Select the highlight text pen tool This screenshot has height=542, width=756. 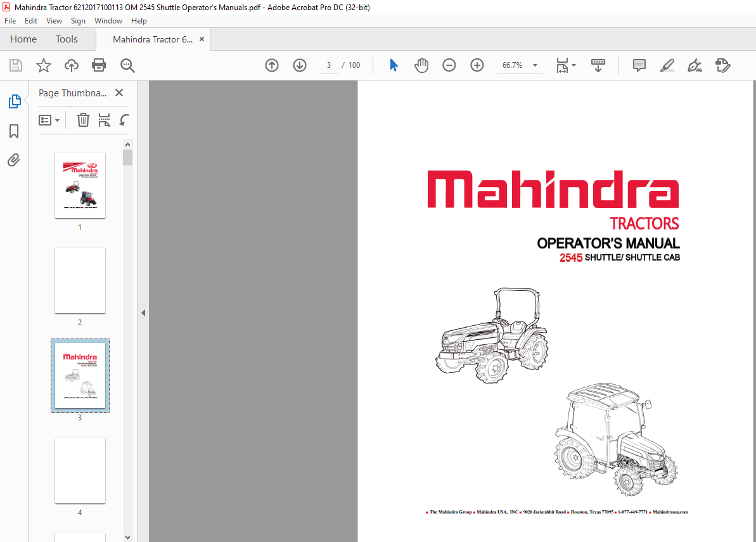coord(667,65)
